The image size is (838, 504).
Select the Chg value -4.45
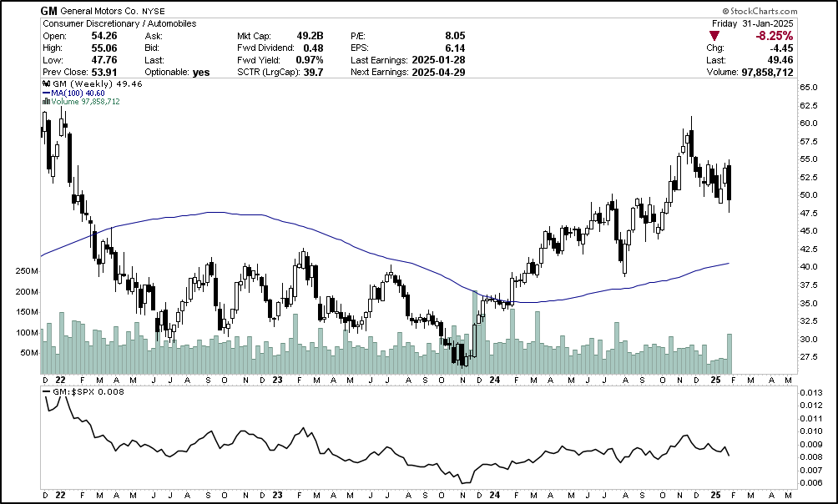[x=781, y=48]
